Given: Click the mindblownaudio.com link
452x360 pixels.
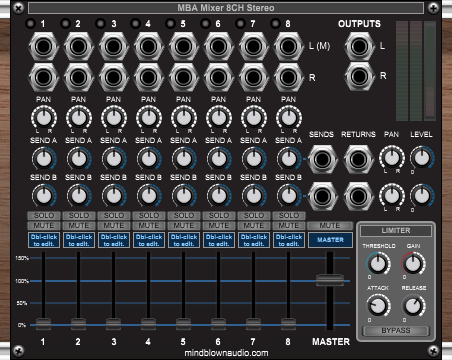Looking at the screenshot, I should tap(226, 353).
